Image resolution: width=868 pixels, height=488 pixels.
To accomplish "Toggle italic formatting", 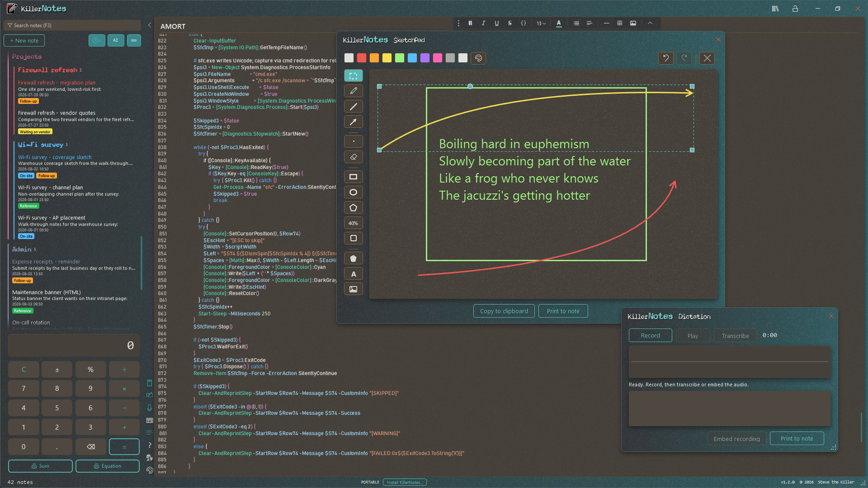I will coord(483,23).
